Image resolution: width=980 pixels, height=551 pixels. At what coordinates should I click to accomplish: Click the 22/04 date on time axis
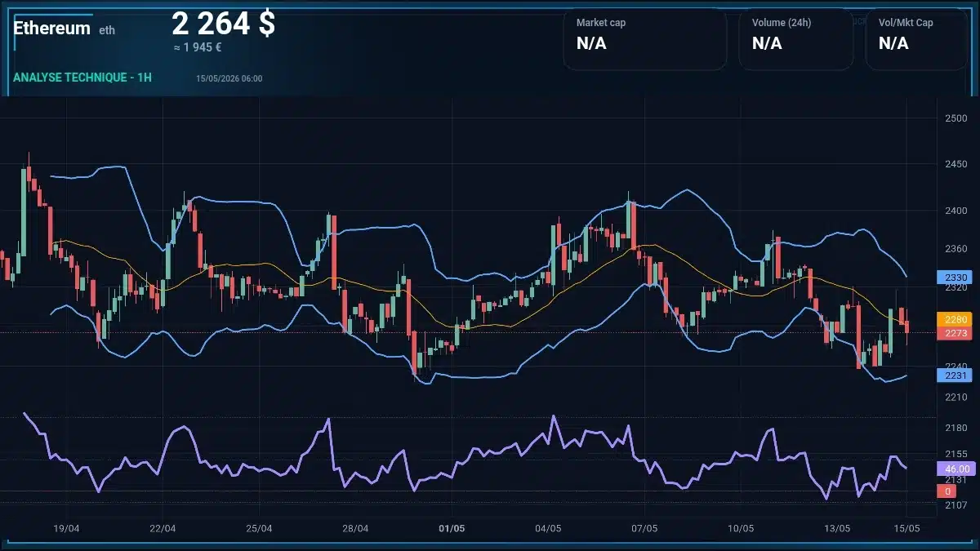coord(163,528)
